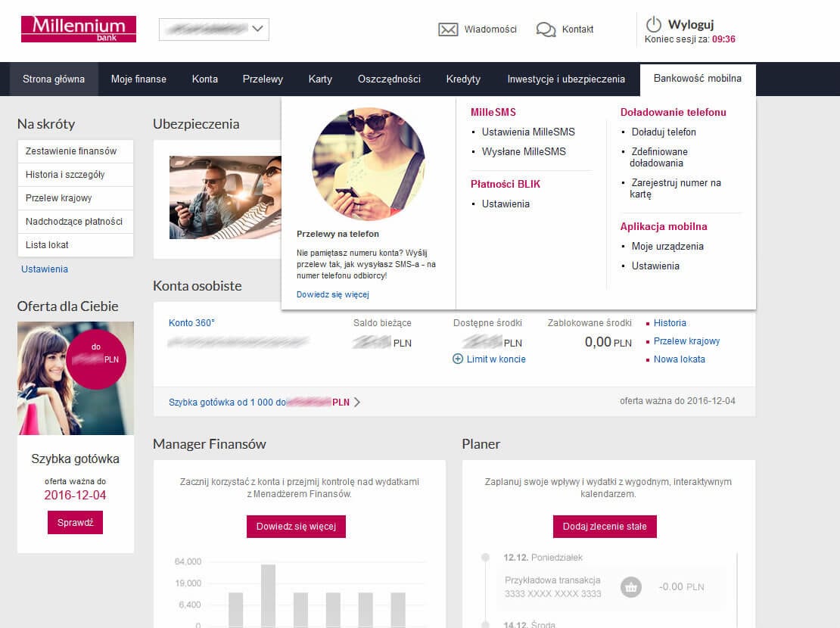Image resolution: width=840 pixels, height=628 pixels.
Task: Select the Bankowość mobilna tab
Action: tap(698, 79)
